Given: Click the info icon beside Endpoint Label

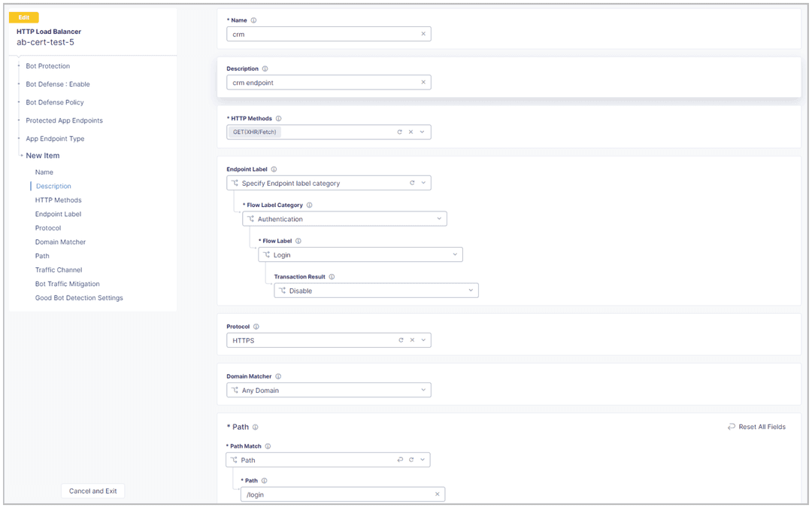Looking at the screenshot, I should coord(274,169).
